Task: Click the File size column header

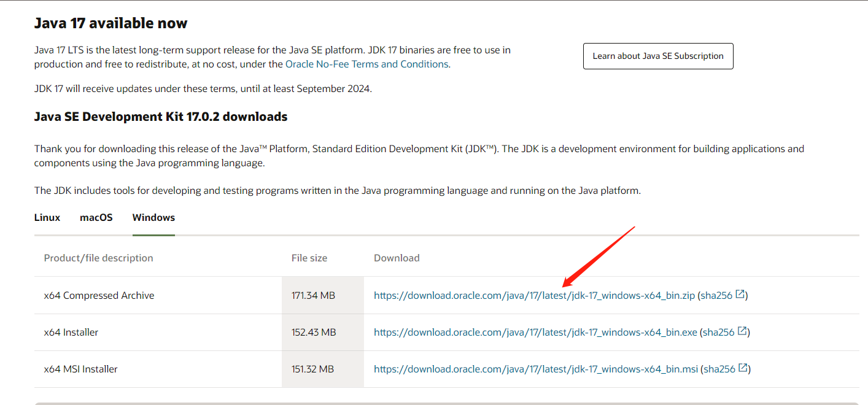Action: (309, 258)
